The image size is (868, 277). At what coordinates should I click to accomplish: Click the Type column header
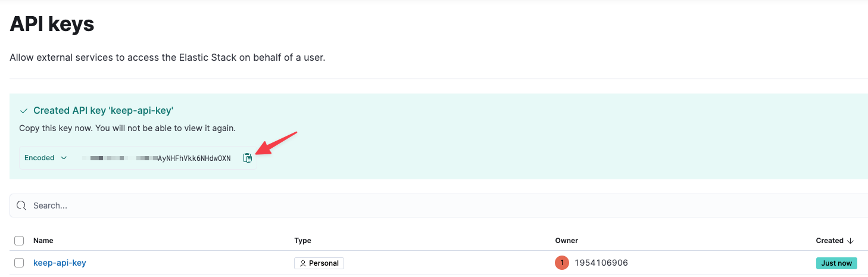302,241
